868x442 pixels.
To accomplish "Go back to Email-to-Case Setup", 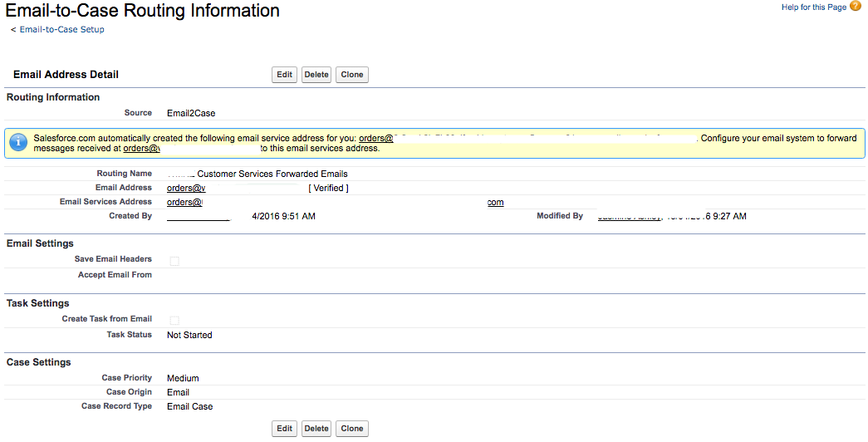I will (x=61, y=29).
